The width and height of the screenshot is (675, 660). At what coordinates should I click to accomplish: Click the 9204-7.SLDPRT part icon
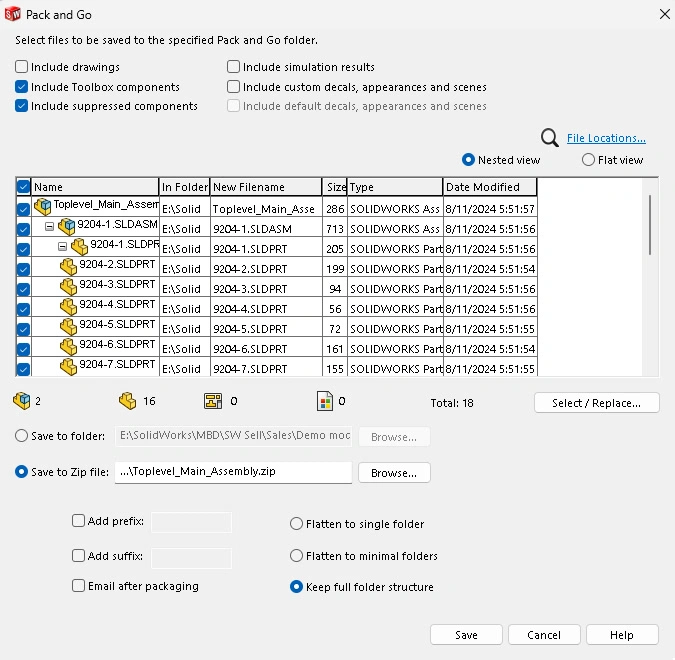pos(68,366)
